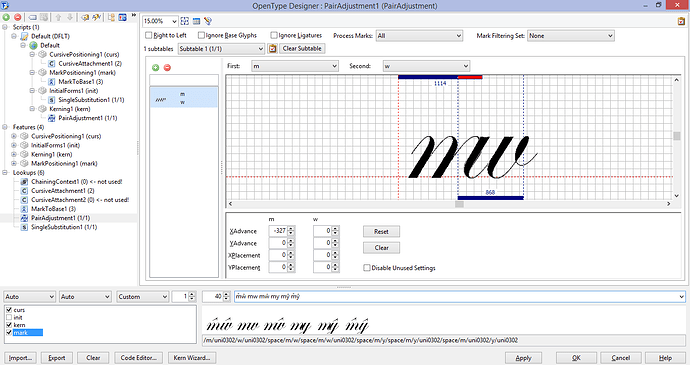This screenshot has width=690, height=365.
Task: Toggle Ignore Ligatures checkbox
Action: tap(274, 35)
